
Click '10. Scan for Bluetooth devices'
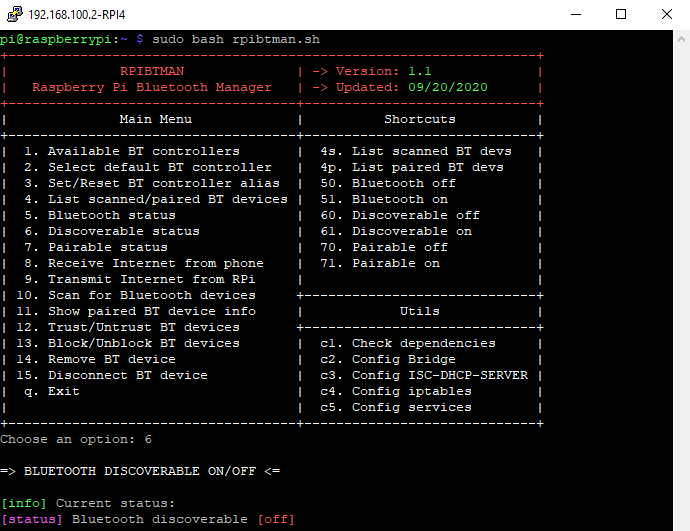pyautogui.click(x=136, y=295)
